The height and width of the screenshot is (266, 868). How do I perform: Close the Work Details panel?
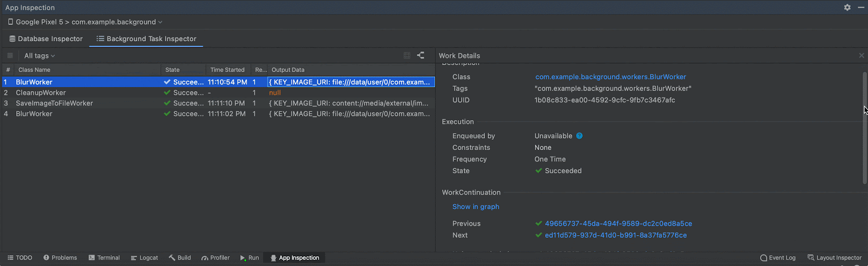[861, 55]
